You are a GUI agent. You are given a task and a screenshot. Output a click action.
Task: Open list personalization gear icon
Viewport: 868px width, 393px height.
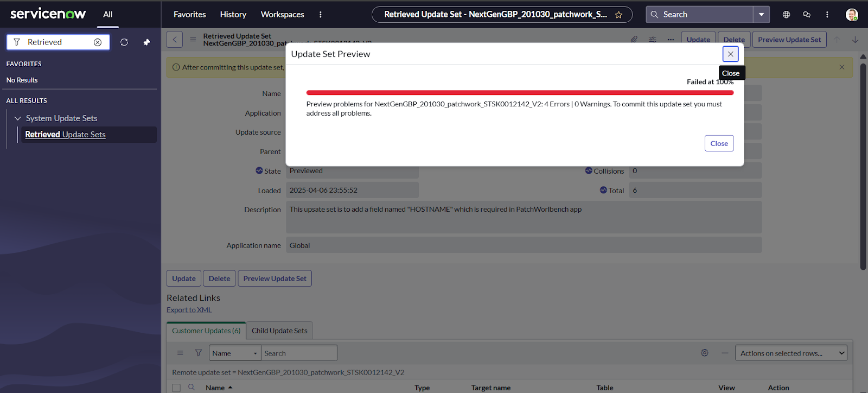click(705, 353)
